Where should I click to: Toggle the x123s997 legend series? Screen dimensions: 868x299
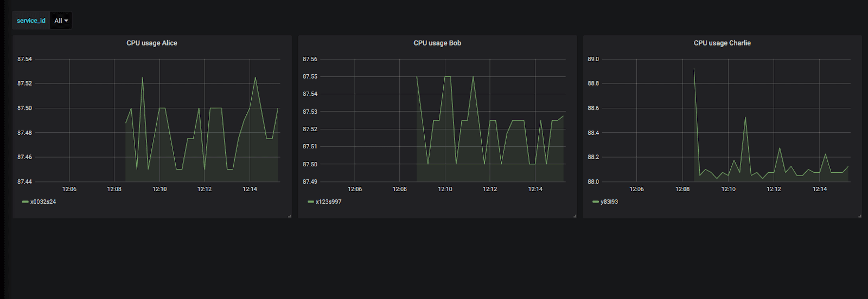pyautogui.click(x=328, y=201)
